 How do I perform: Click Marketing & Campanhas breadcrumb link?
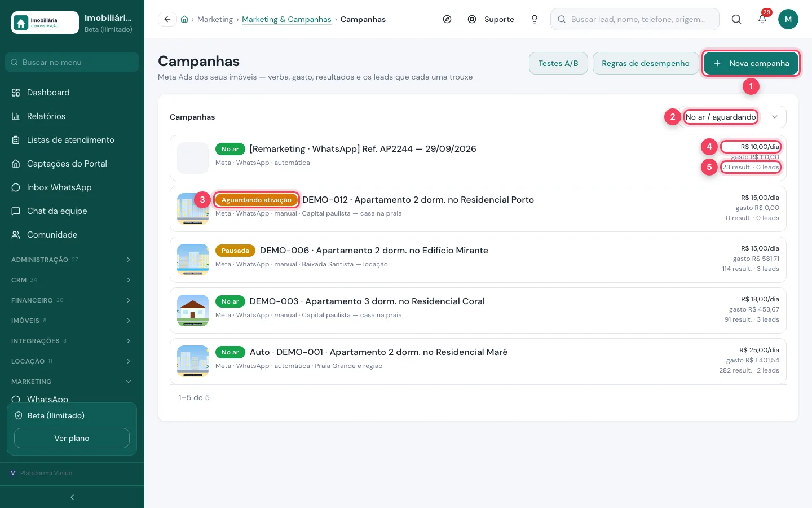pyautogui.click(x=286, y=19)
